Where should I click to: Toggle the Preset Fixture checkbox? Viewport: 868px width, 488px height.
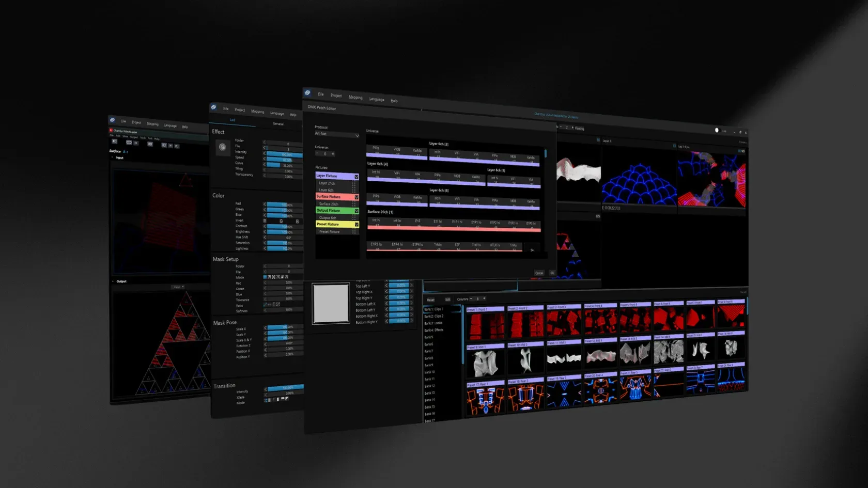tap(356, 225)
